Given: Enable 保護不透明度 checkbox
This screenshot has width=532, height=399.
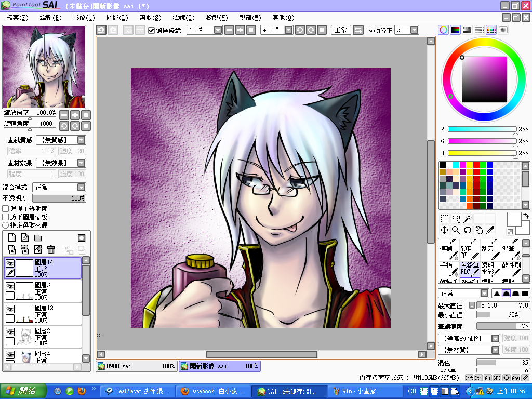Looking at the screenshot, I should pos(5,208).
